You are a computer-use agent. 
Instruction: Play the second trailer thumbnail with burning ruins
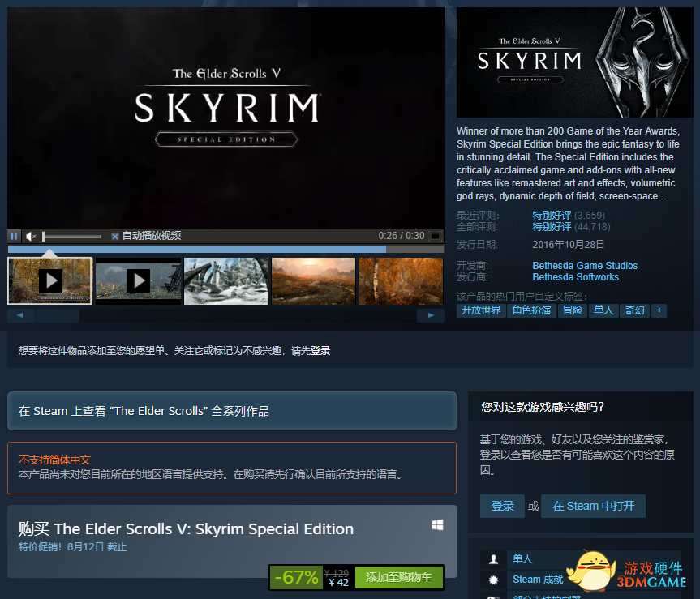coord(139,281)
